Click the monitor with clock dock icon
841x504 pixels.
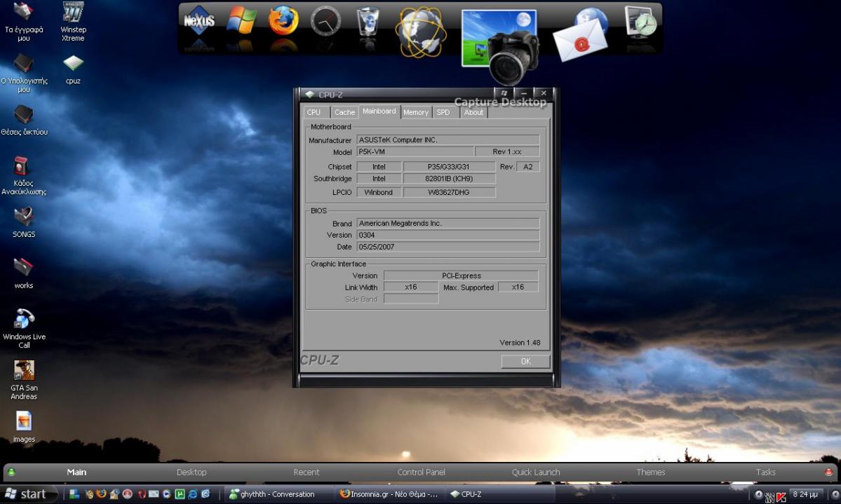click(x=641, y=22)
